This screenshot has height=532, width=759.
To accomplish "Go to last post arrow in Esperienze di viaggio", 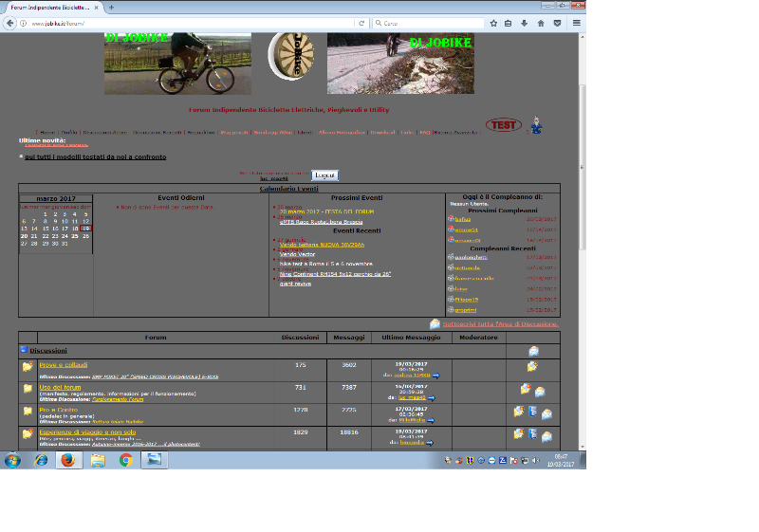I will click(x=430, y=443).
